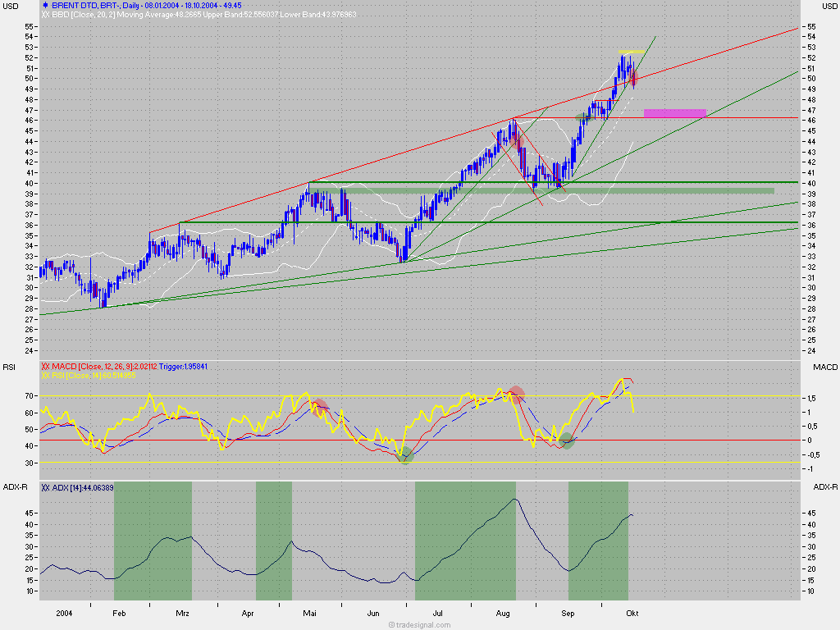Screen dimensions: 840x630
Task: Click the 'Feb' month label
Action: pyautogui.click(x=119, y=613)
